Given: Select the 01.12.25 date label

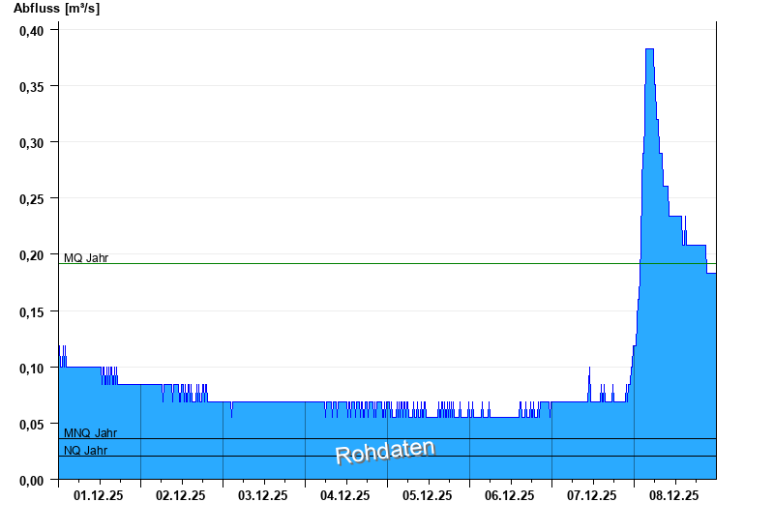Looking at the screenshot, I should [x=99, y=495].
